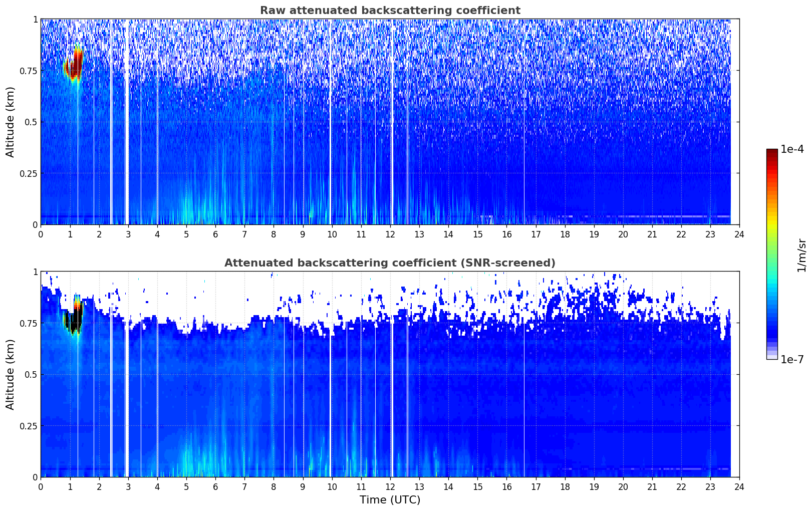
Task: Click the "Attenuated backscattering coefficient (SNR-screened)" title
Action: 390,263
